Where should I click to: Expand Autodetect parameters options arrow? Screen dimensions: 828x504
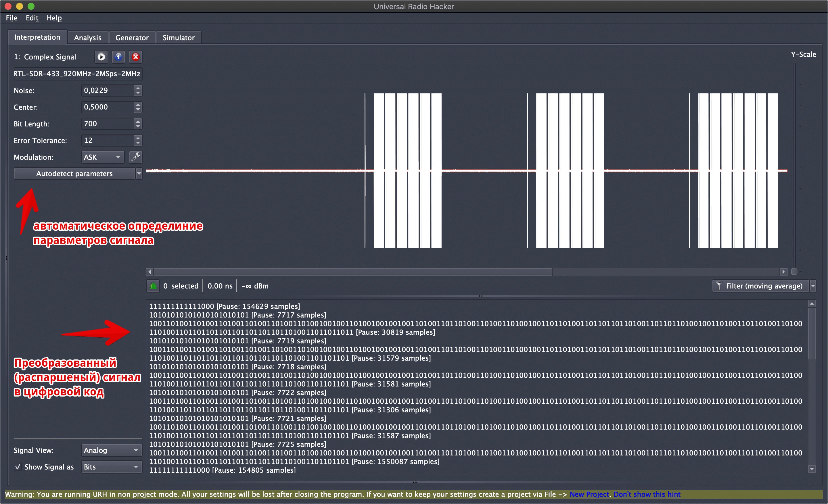click(139, 174)
